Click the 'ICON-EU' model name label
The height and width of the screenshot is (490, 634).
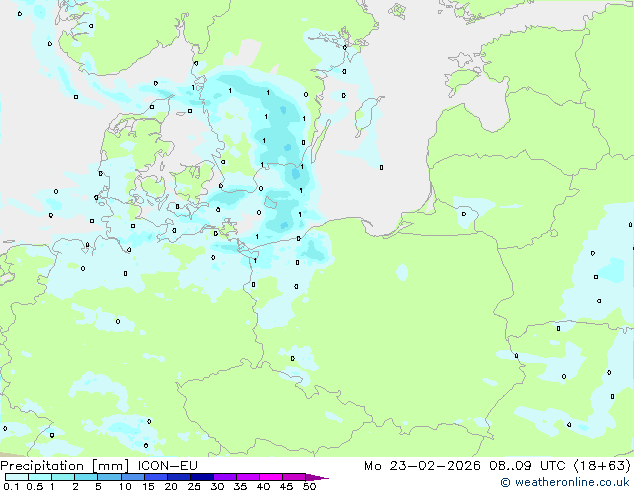point(167,465)
